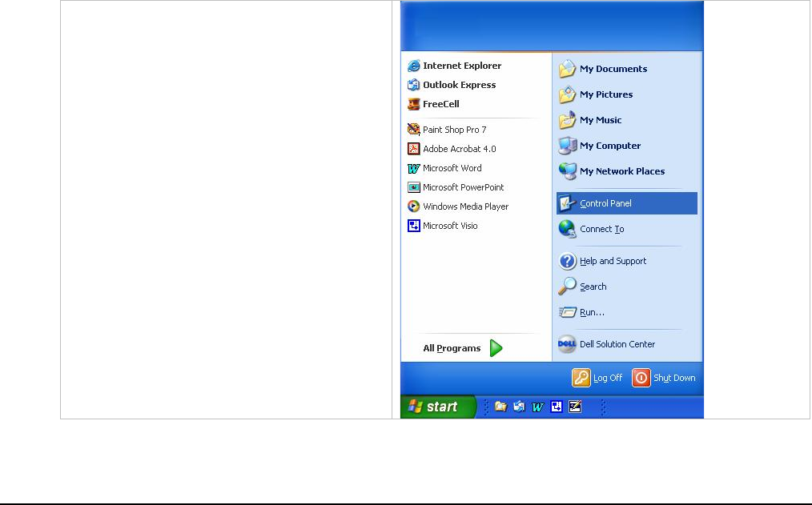This screenshot has width=812, height=505.
Task: Open Windows Media Player
Action: coord(458,206)
